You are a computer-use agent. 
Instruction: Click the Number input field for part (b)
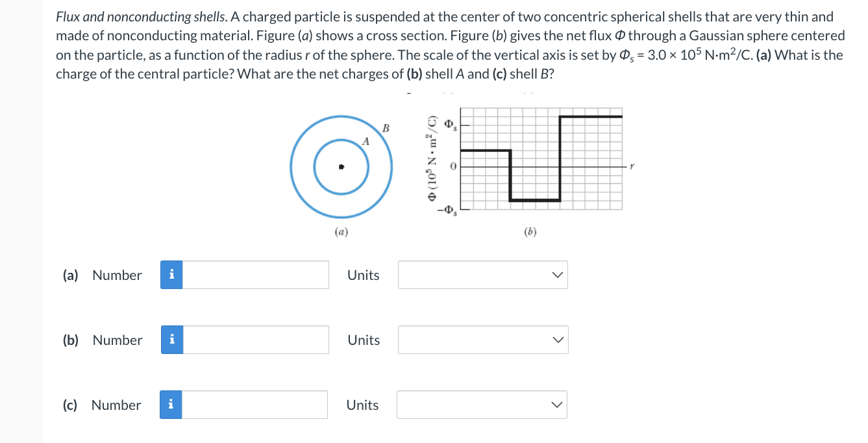[255, 340]
